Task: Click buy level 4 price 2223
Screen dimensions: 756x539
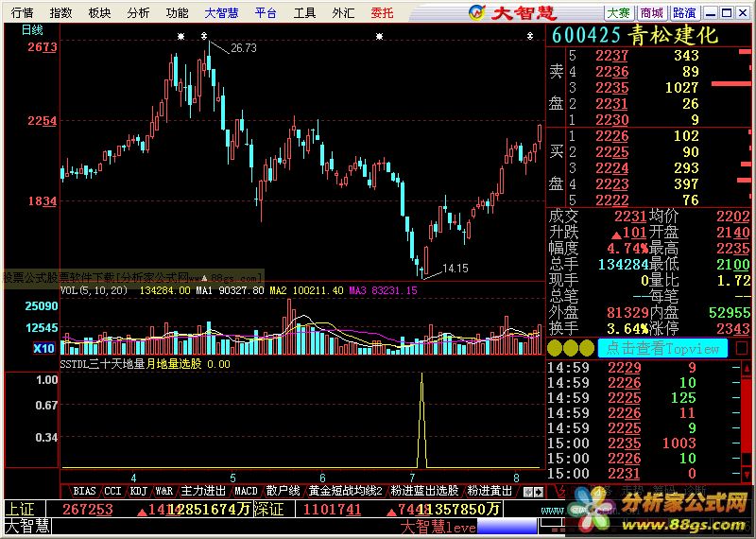Action: 611,184
